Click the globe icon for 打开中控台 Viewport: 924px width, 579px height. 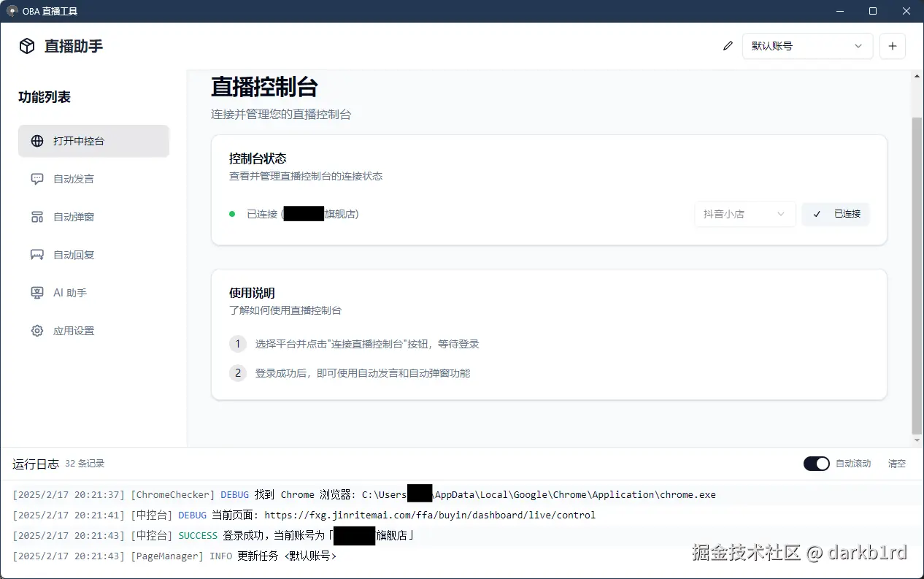[x=37, y=141]
